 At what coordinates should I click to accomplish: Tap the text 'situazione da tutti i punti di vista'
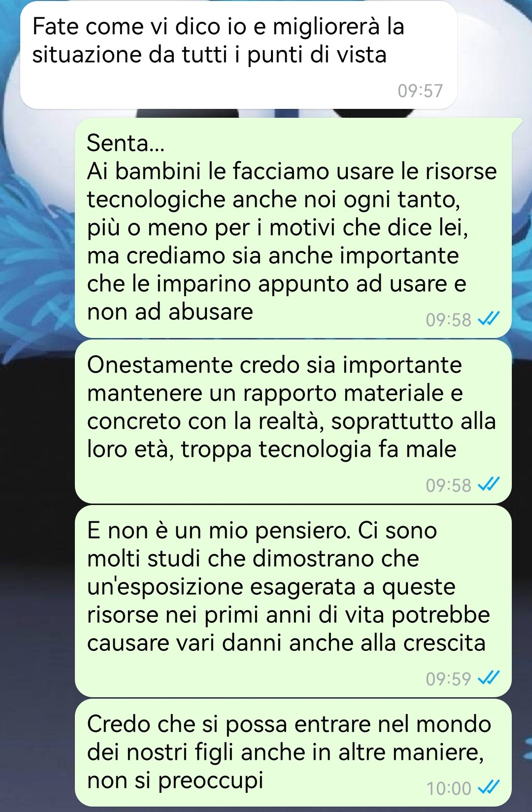point(209,55)
